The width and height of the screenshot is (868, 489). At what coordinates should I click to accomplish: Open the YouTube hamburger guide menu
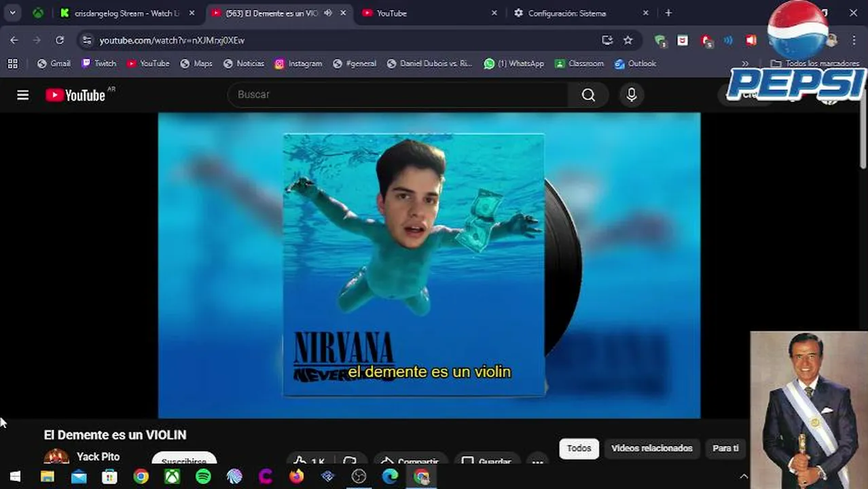coord(22,95)
